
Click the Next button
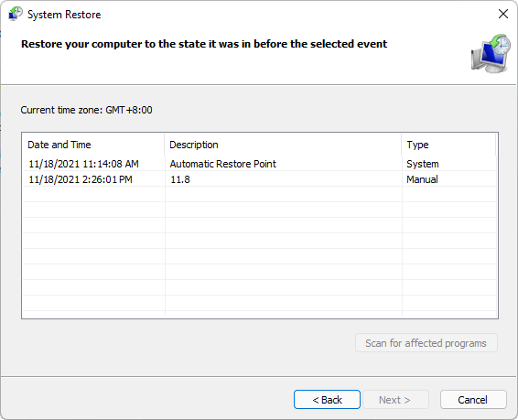point(395,400)
